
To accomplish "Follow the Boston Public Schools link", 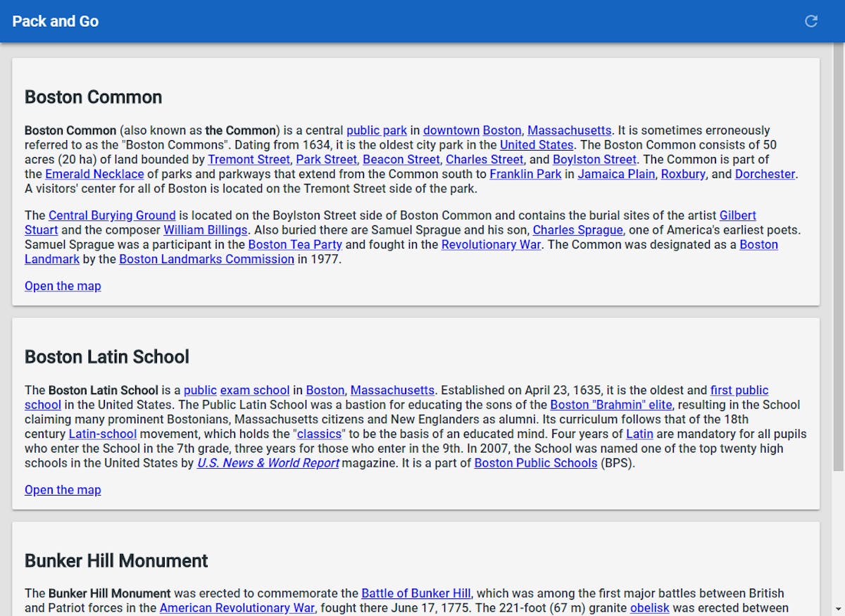I will tap(535, 463).
